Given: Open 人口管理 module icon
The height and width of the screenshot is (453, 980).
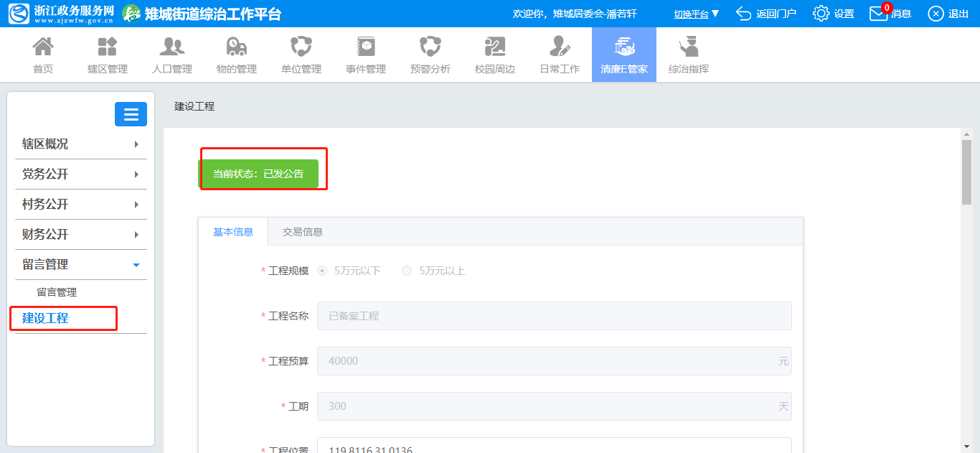Looking at the screenshot, I should tap(172, 47).
